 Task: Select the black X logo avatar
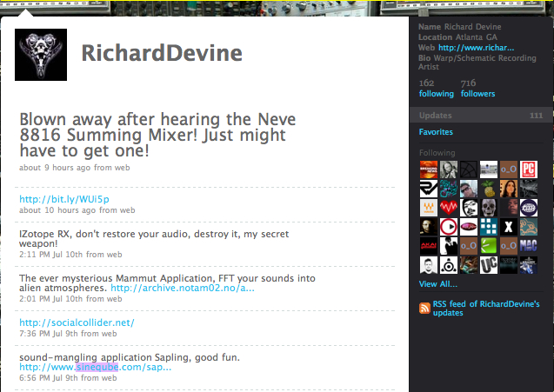click(509, 227)
